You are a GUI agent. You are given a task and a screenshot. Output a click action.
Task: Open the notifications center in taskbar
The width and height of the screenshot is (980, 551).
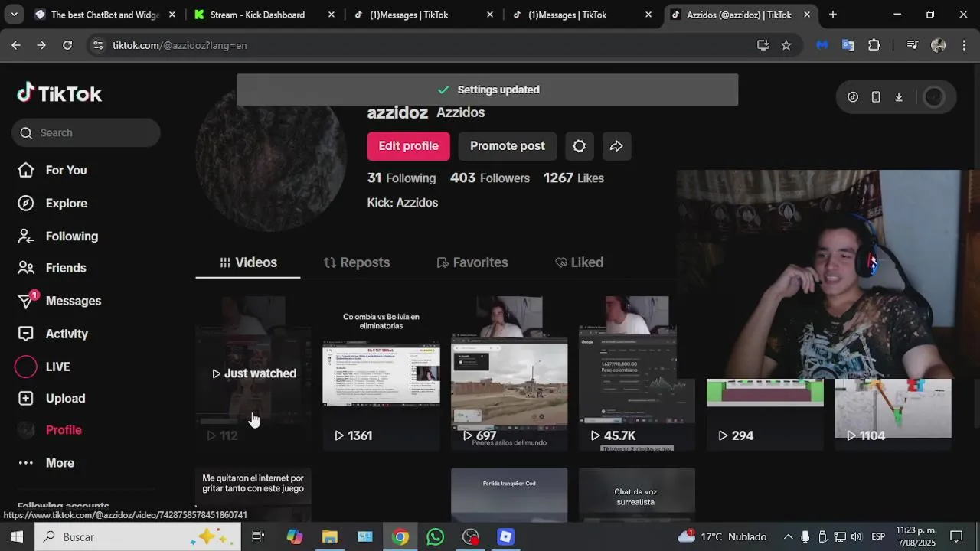[x=956, y=536]
